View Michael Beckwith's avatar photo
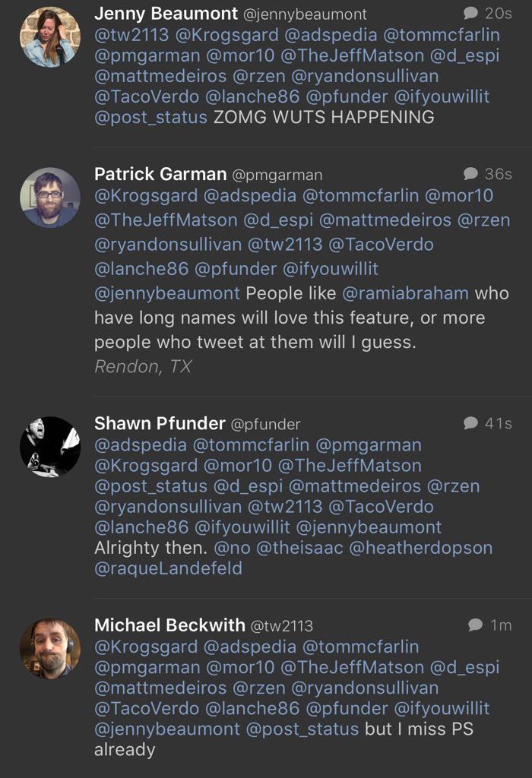Screen dimensions: 532x778 pos(50,649)
